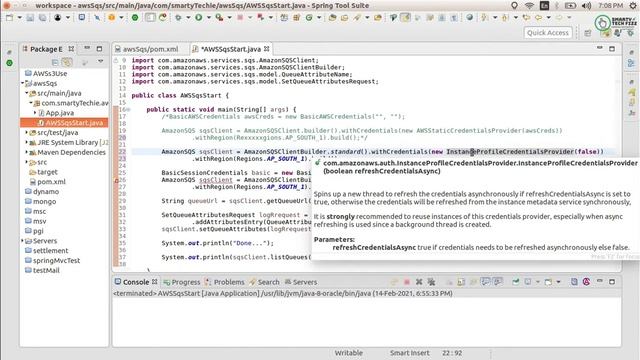Viewport: 640px width, 360px height.
Task: Select the target folder
Action: point(43,172)
